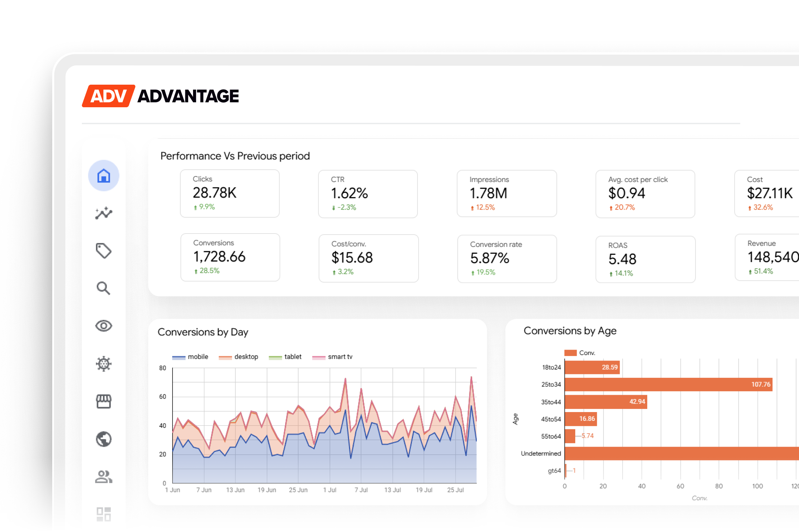Click the dashboard grid sidebar icon
Image resolution: width=799 pixels, height=532 pixels.
point(103,514)
